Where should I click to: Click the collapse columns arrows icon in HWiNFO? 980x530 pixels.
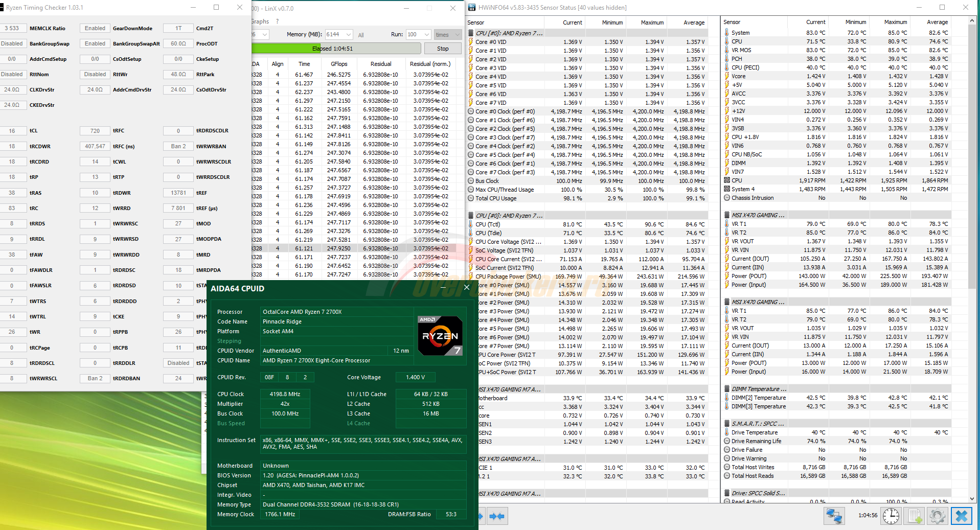pos(496,516)
